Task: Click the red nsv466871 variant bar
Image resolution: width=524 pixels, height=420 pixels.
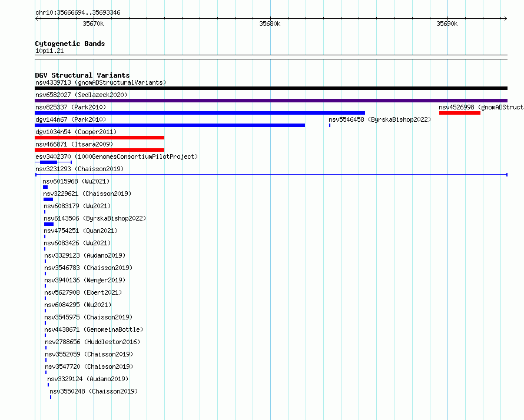Action: click(x=100, y=150)
